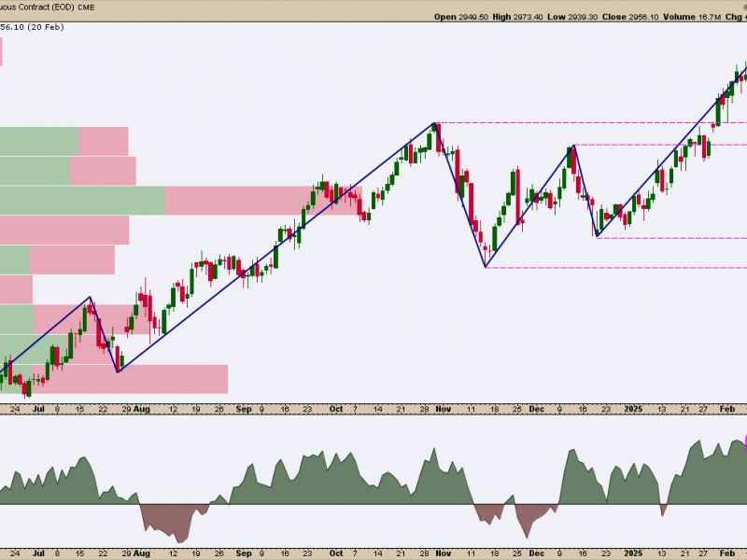Screen dimensions: 747x560
Task: Click the CME exchange label in title
Action: [x=85, y=7]
